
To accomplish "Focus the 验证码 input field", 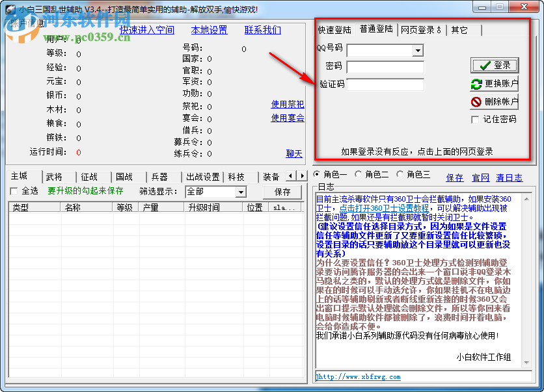I will pos(385,85).
